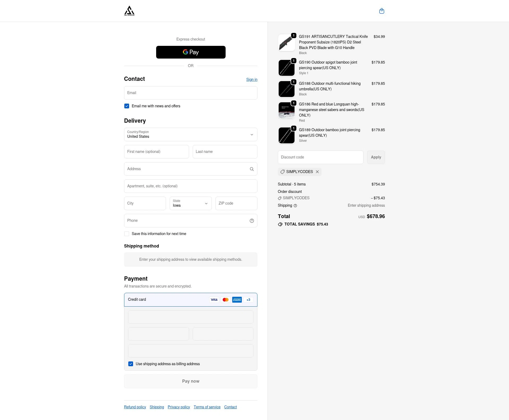Click the Discount code input field
Screen dimensions: 509x420
coord(321,157)
